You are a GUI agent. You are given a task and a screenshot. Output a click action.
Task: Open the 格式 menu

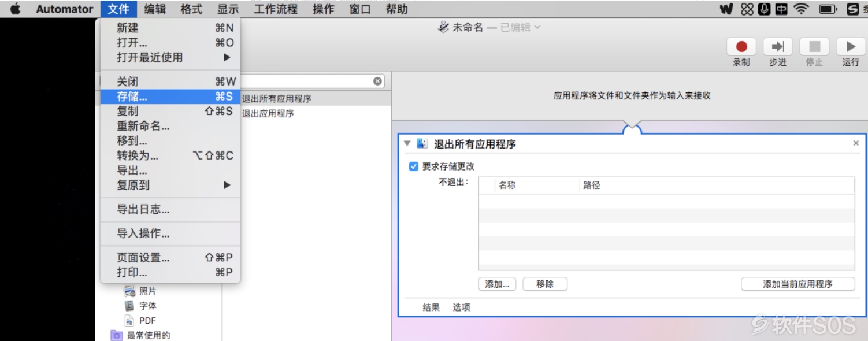191,9
